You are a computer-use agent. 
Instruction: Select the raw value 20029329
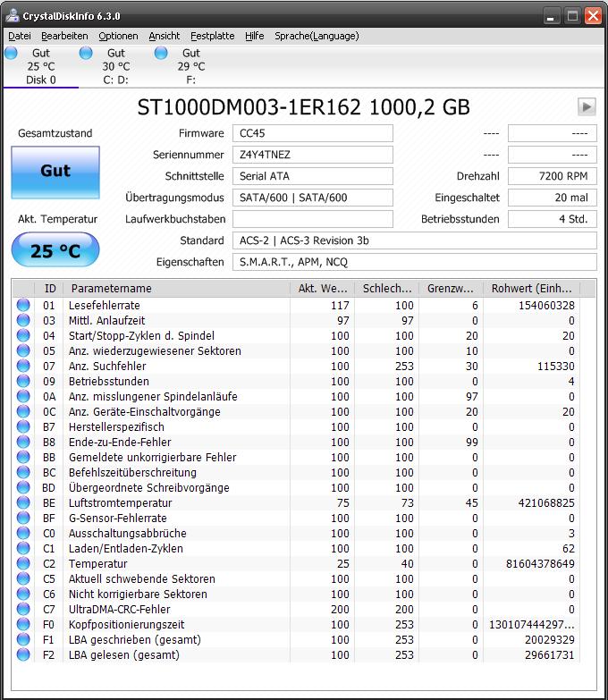tap(550, 639)
